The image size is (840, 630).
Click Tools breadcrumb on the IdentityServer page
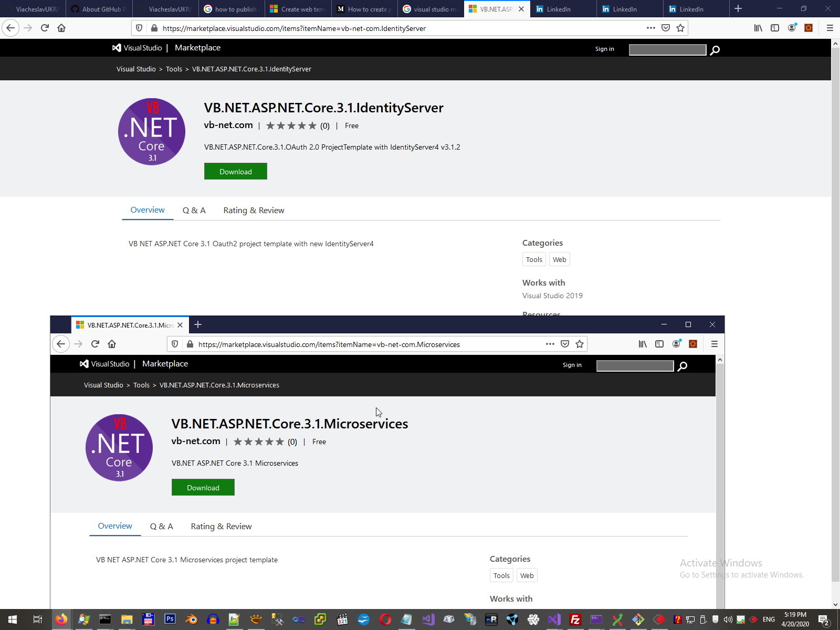click(174, 69)
